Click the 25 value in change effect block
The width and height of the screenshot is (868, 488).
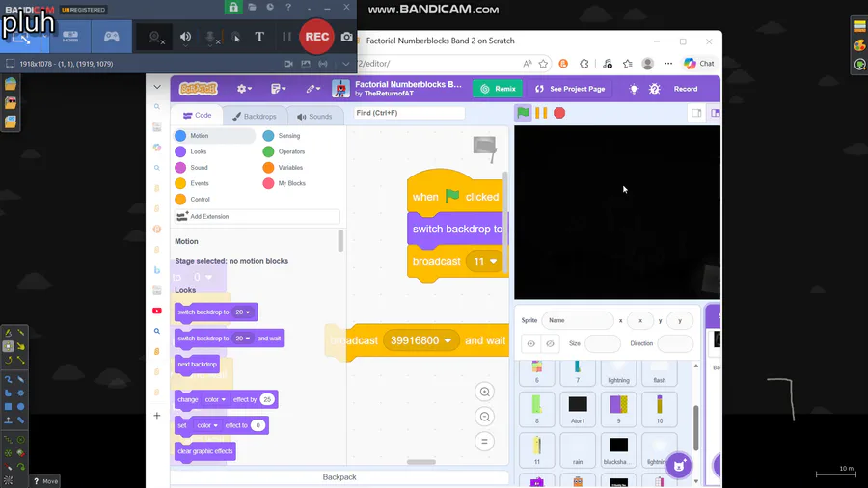tap(267, 399)
